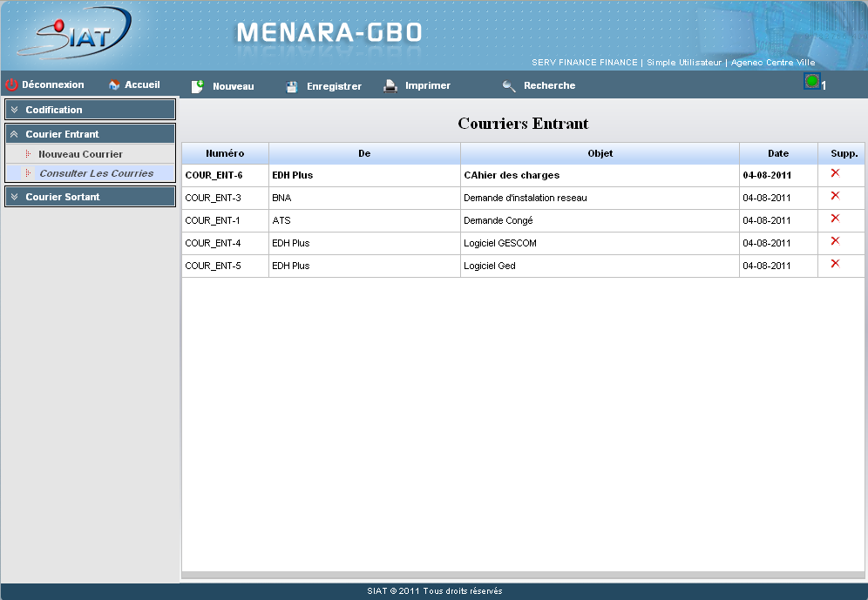The height and width of the screenshot is (600, 868).
Task: Open row COUR_ENT-4
Action: (x=523, y=243)
